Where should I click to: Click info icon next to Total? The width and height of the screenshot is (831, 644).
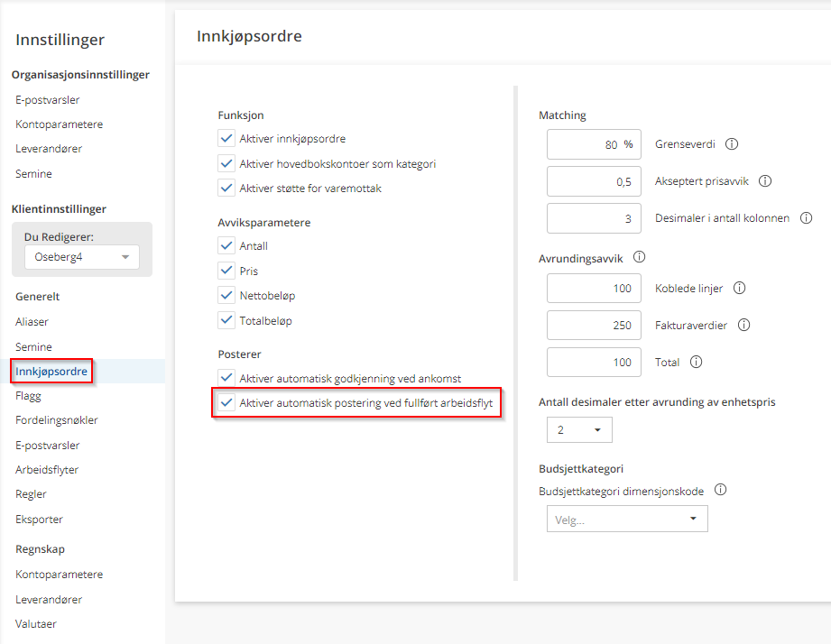(x=696, y=363)
